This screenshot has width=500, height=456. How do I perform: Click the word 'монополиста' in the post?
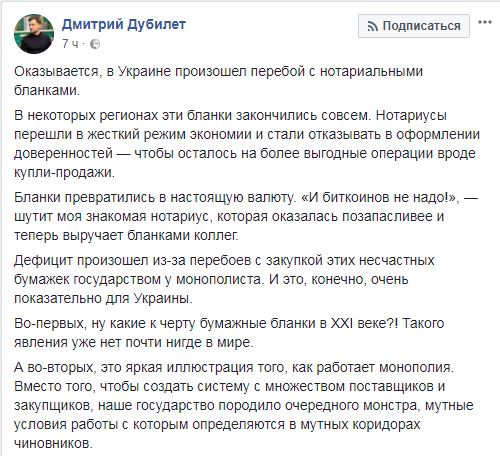pos(219,279)
